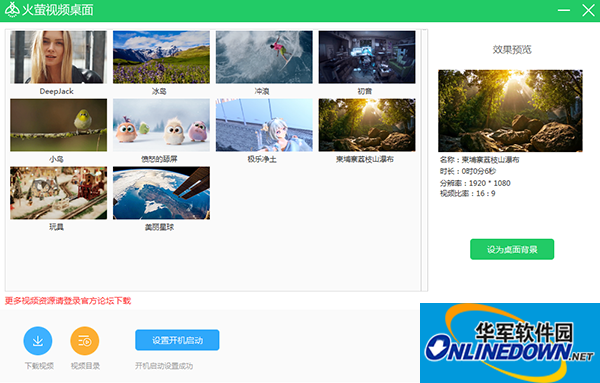Select the DeepJack video thumbnail
Screen dimensions: 600x383
coord(59,57)
